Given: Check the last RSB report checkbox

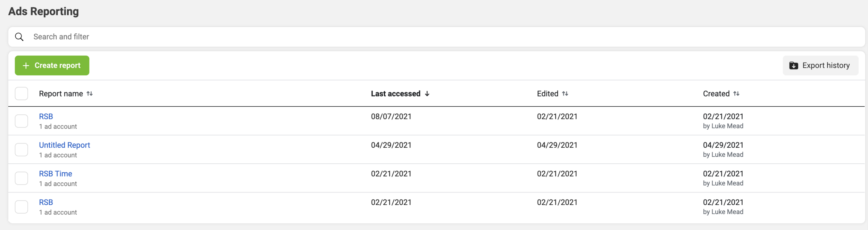Looking at the screenshot, I should (22, 207).
